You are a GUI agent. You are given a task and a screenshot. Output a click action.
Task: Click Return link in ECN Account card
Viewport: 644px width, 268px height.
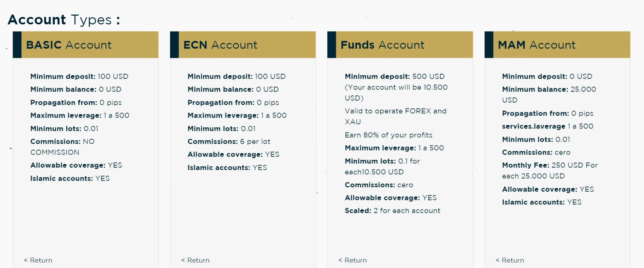[195, 260]
